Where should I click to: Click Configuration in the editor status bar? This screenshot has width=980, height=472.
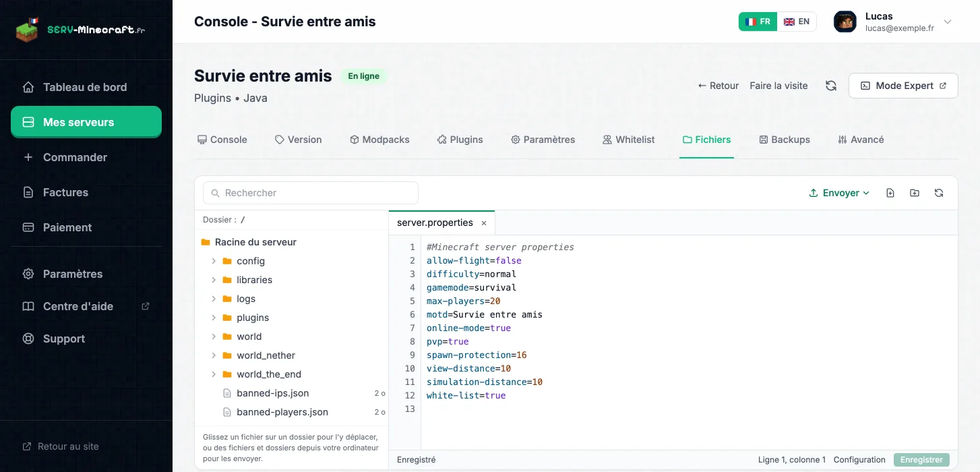coord(859,460)
